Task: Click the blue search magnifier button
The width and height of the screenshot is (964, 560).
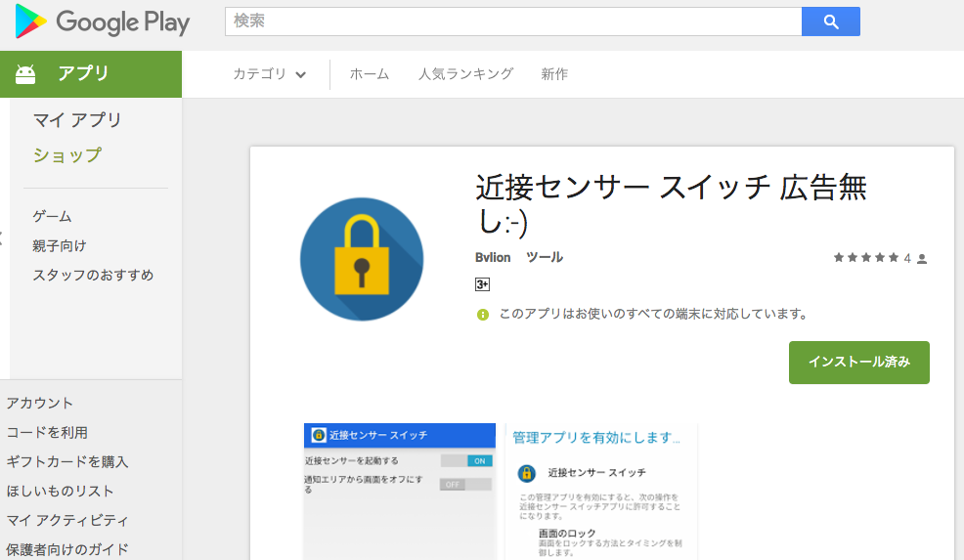Action: click(831, 22)
